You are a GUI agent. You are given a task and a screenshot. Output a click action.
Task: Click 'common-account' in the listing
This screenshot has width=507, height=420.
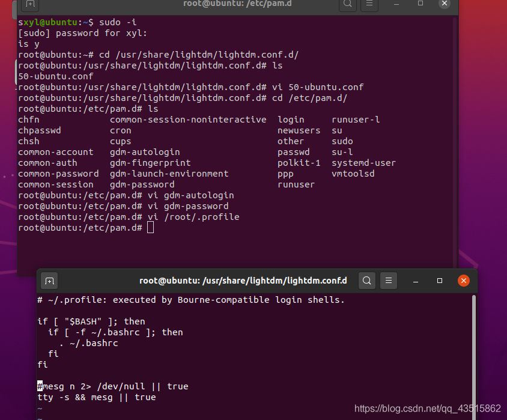(x=56, y=152)
